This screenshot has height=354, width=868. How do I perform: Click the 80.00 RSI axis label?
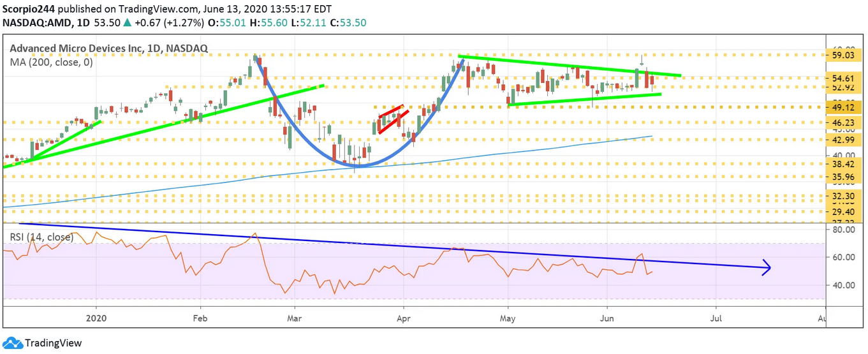[x=842, y=229]
